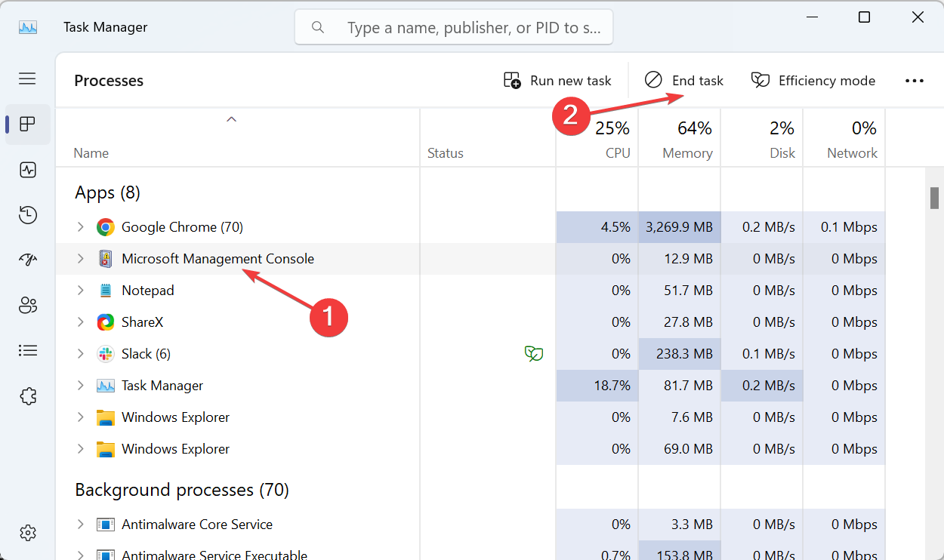
Task: Open the App history sidebar icon
Action: click(x=28, y=215)
